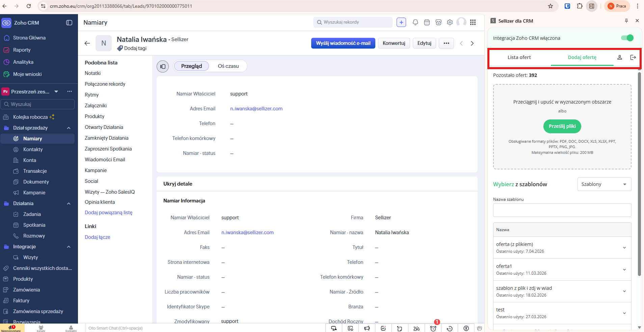Click the Wyślij wiadomość e-mail button
The height and width of the screenshot is (332, 644).
(x=343, y=43)
